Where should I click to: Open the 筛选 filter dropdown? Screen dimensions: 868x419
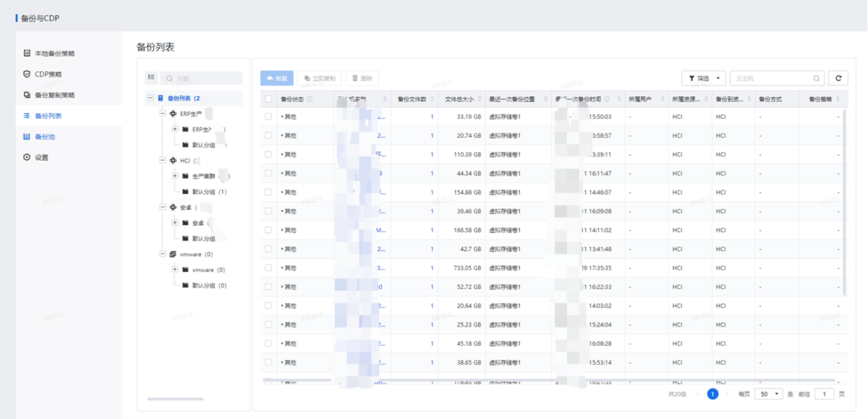click(x=703, y=79)
